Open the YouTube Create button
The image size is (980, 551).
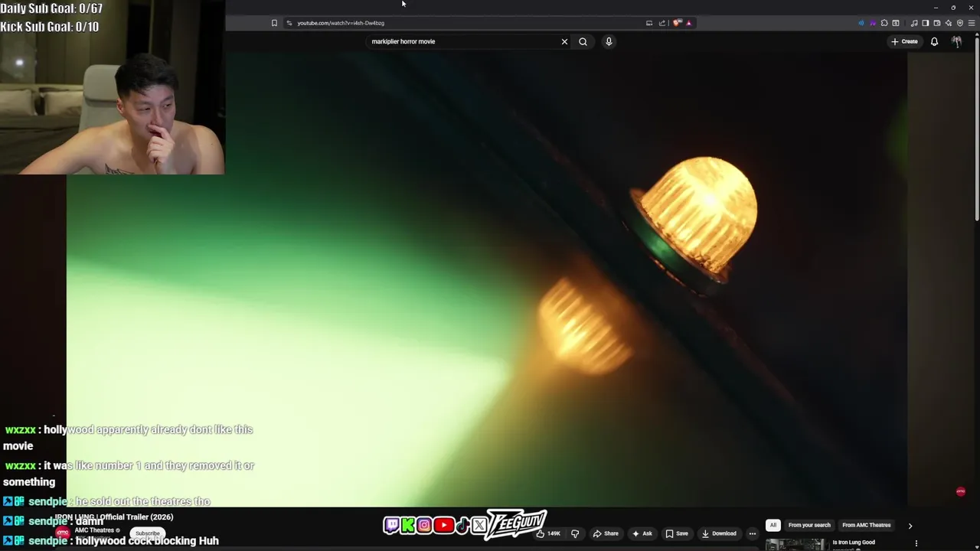coord(904,41)
